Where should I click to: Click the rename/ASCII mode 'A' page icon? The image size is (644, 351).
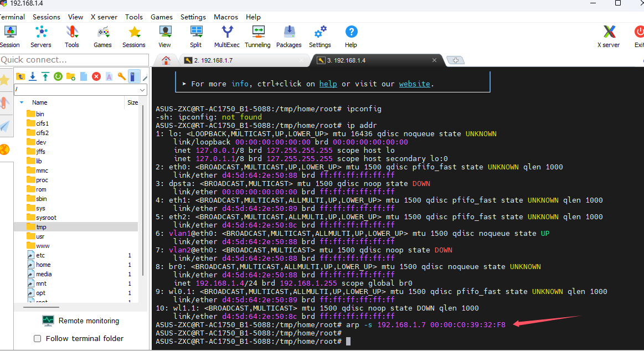(109, 76)
